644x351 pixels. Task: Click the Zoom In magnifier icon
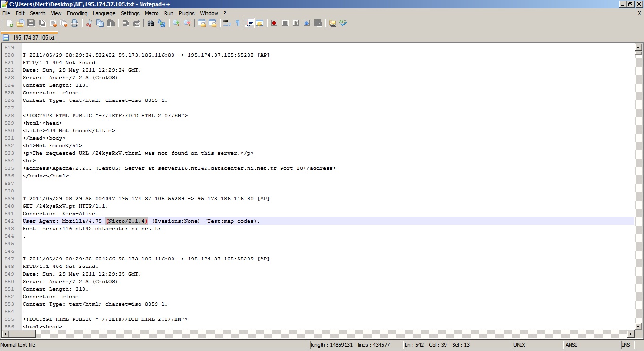[x=176, y=23]
